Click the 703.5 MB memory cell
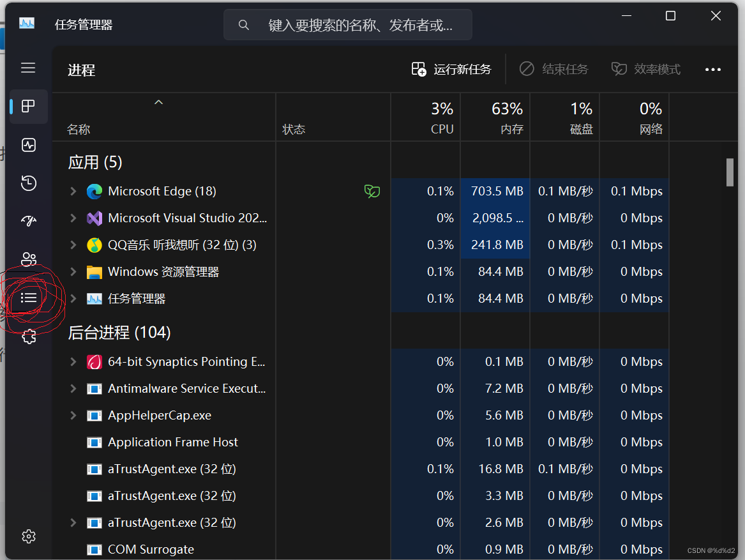The width and height of the screenshot is (745, 560). (495, 191)
